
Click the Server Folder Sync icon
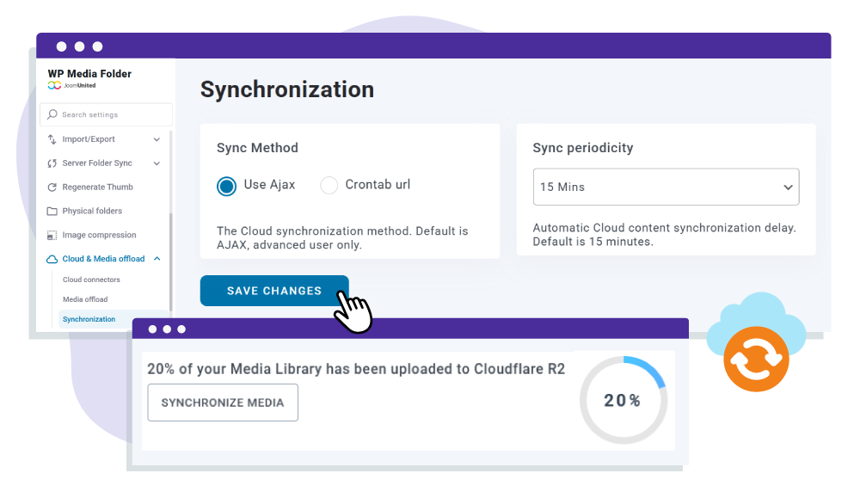52,163
